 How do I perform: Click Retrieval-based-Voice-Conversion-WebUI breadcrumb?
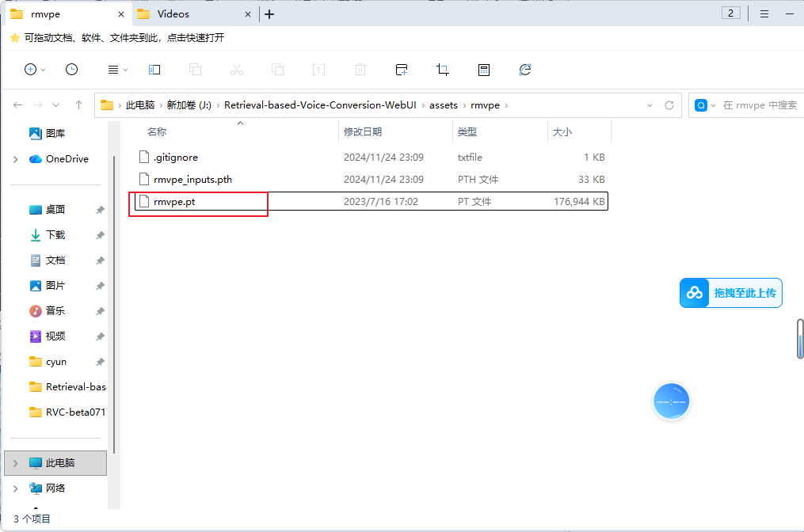320,105
